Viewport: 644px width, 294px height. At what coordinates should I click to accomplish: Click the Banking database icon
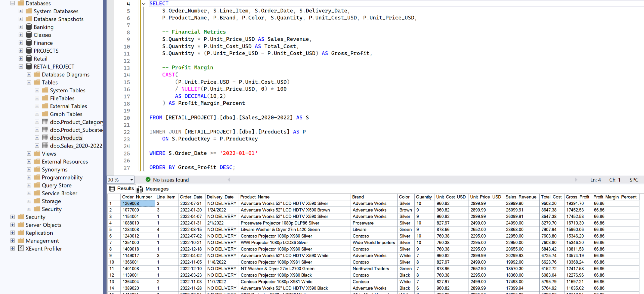pos(29,27)
